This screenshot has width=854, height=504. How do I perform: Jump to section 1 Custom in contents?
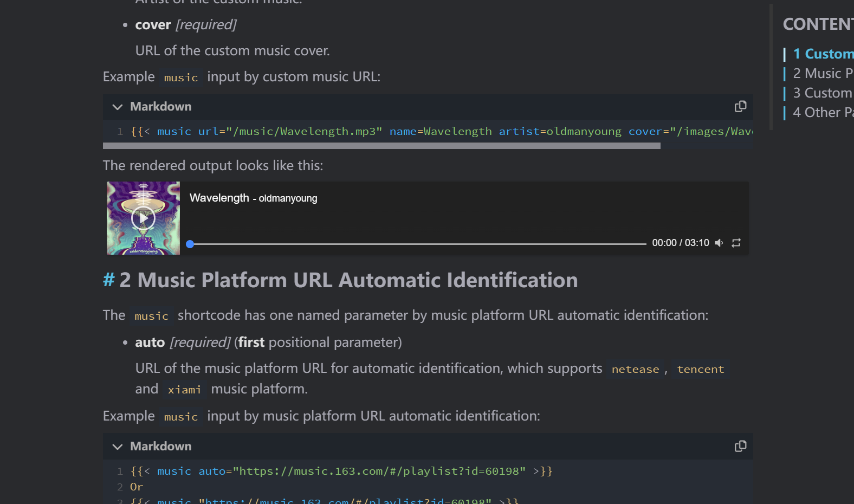click(823, 54)
